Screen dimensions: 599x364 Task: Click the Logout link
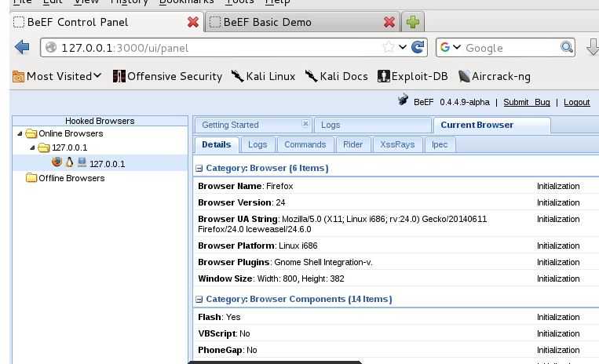576,102
